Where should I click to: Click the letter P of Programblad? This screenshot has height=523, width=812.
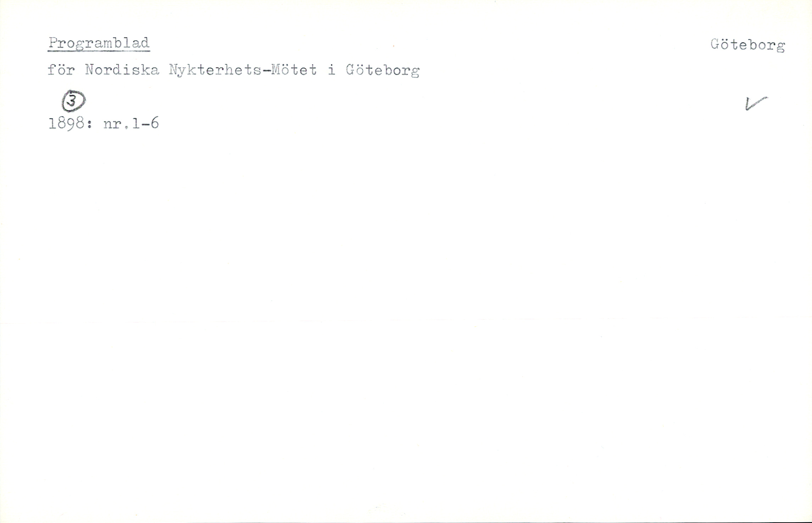pos(53,43)
